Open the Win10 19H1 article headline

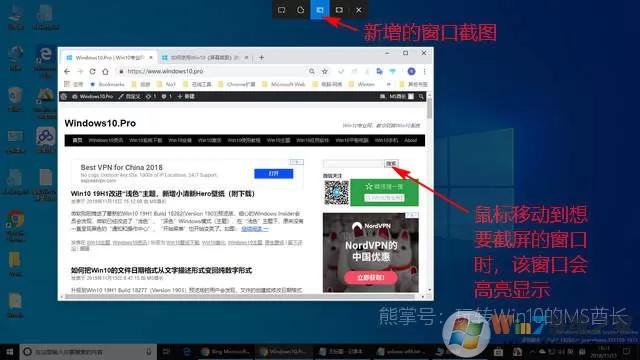pos(162,193)
